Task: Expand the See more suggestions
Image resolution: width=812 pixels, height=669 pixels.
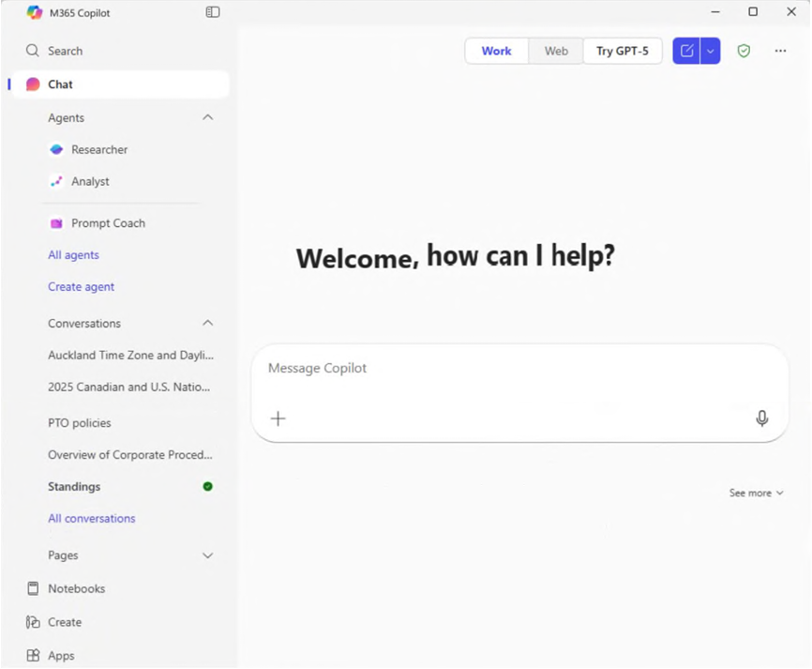Action: pyautogui.click(x=756, y=493)
